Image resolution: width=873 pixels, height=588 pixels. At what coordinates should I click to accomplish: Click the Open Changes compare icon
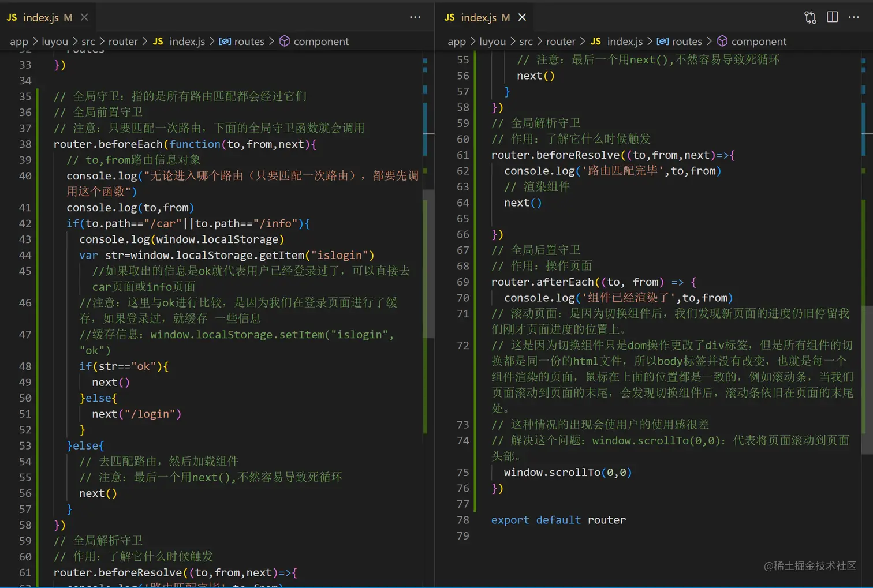pos(810,17)
